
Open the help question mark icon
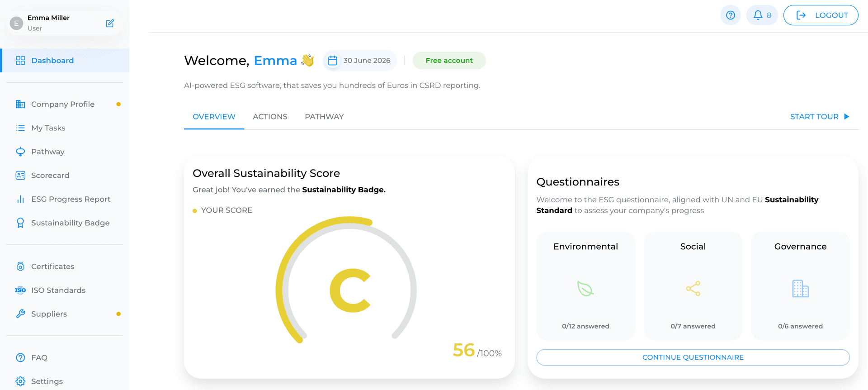point(730,15)
